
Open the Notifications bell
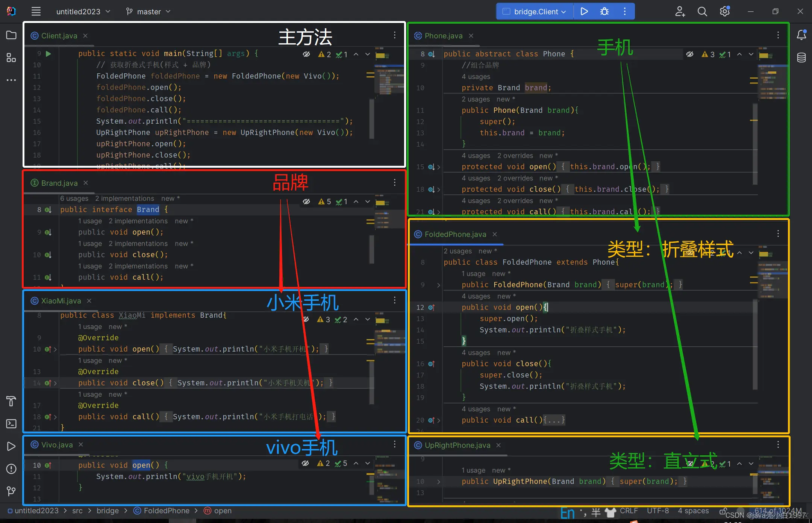click(x=801, y=35)
